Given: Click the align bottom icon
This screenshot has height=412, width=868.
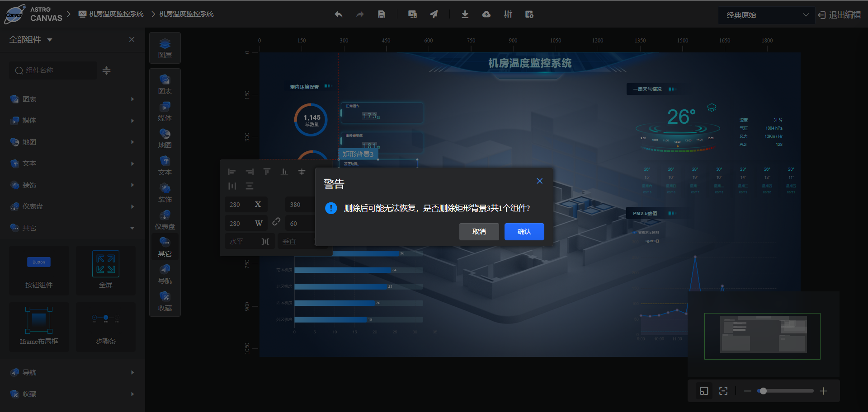Looking at the screenshot, I should pyautogui.click(x=284, y=172).
